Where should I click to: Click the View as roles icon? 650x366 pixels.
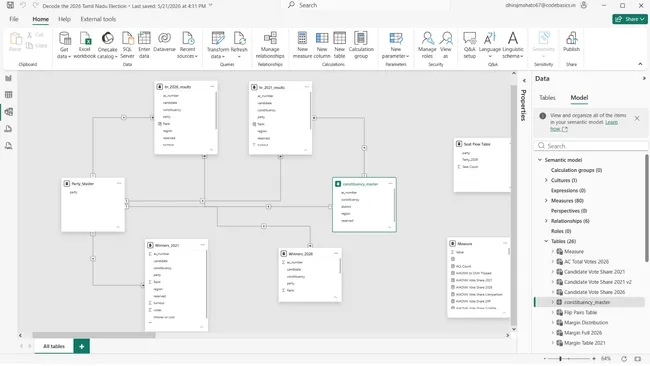[x=446, y=38]
